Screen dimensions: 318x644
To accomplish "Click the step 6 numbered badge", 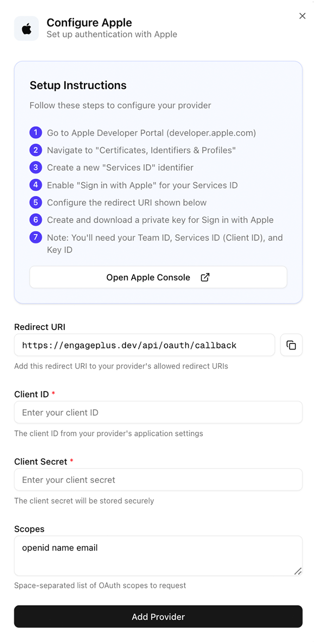I will click(x=35, y=220).
